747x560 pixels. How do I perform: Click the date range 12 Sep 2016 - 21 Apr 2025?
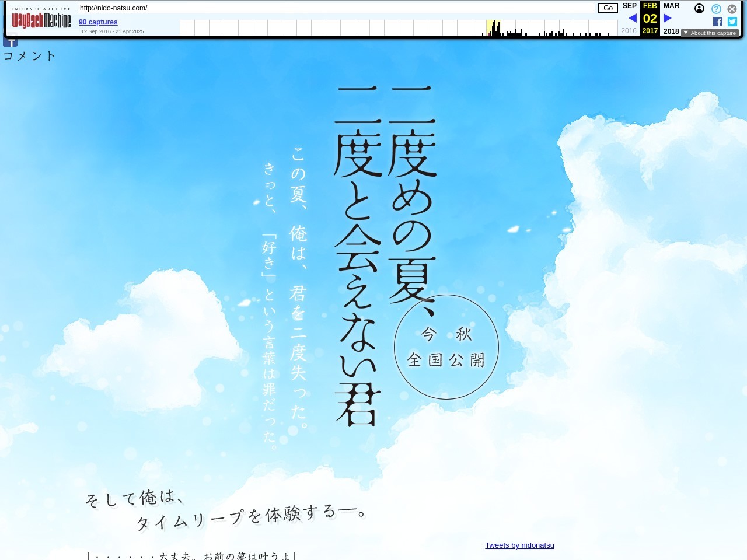point(112,32)
